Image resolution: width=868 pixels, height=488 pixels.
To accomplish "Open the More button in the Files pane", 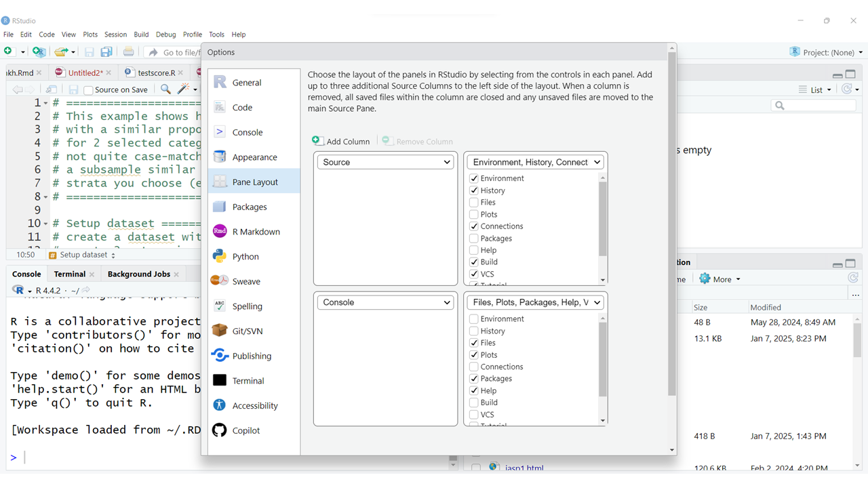I will (x=720, y=279).
